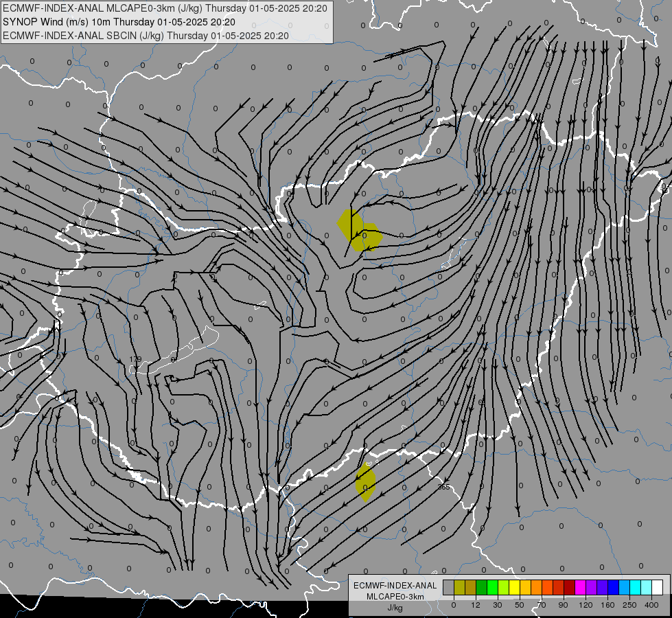The height and width of the screenshot is (618, 672).
Task: Click legend value 90
Action: [563, 605]
